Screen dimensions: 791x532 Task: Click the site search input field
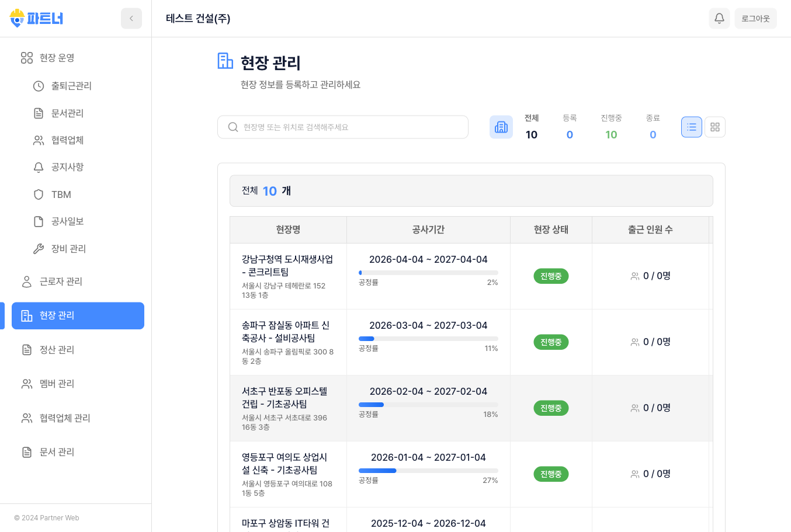click(342, 127)
